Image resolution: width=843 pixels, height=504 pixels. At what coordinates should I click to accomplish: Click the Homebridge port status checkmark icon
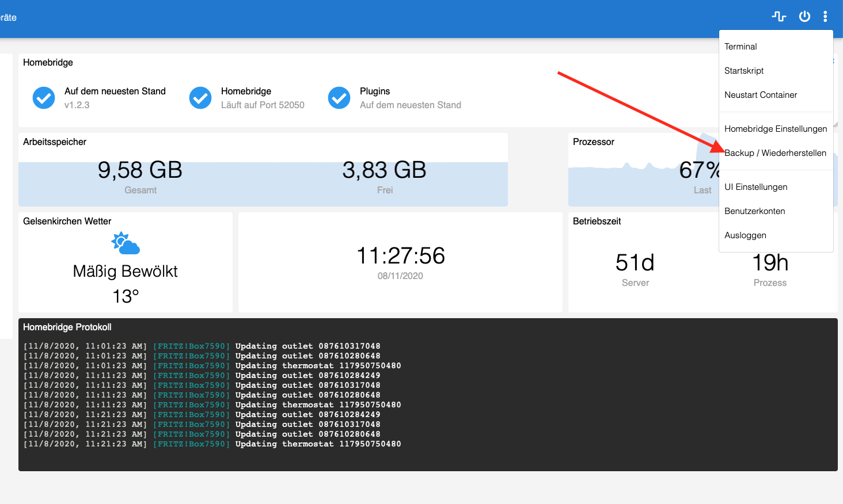click(200, 98)
